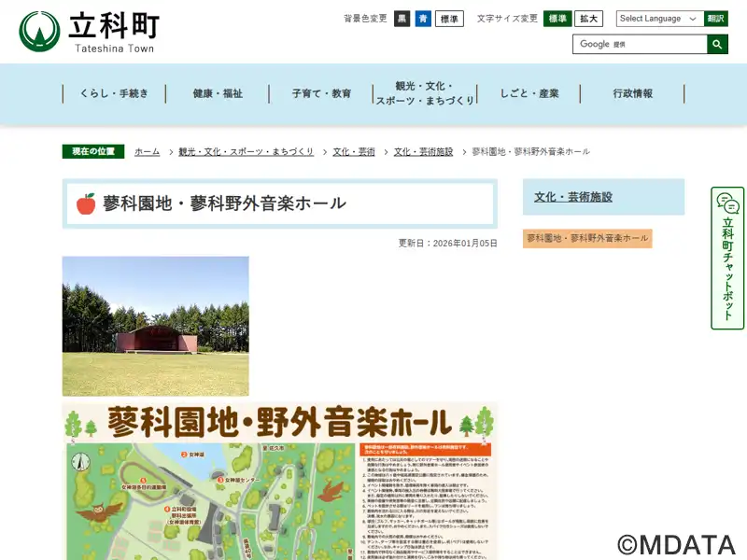Reset background color with 標準 button
Viewport: 747px width, 560px height.
pyautogui.click(x=449, y=19)
